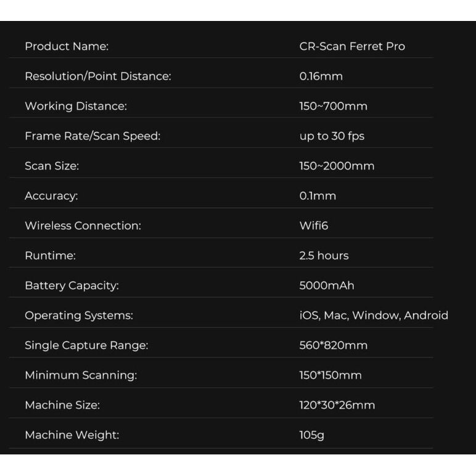476x476 pixels.
Task: Select the 'CR-Scan Ferret Pro' value
Action: pos(352,46)
